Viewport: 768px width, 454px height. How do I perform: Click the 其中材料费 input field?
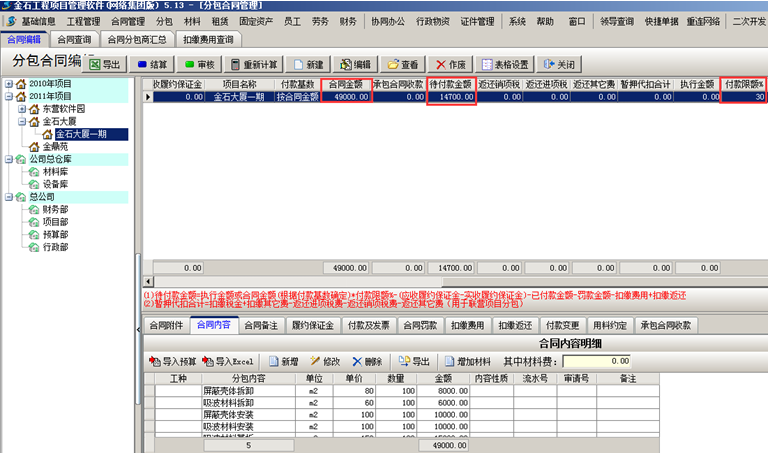(x=595, y=361)
